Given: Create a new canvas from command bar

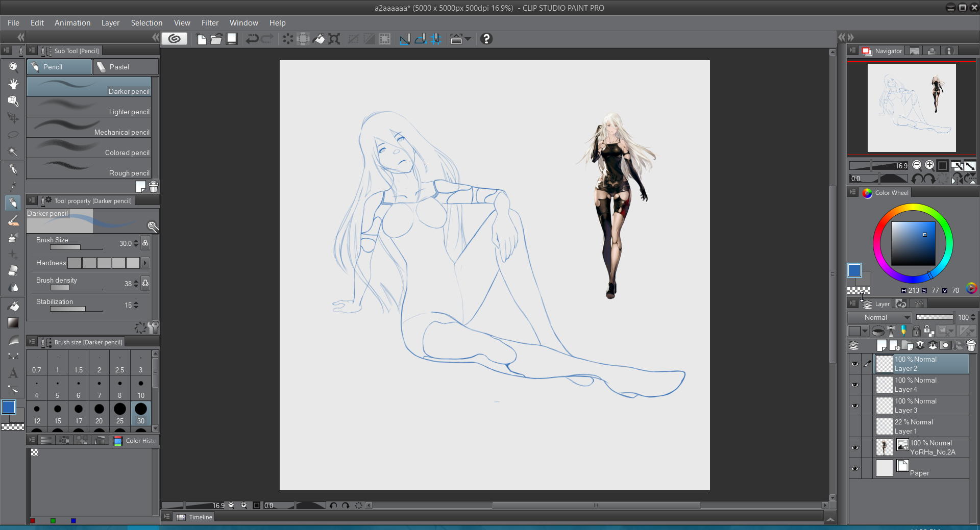Looking at the screenshot, I should point(202,39).
